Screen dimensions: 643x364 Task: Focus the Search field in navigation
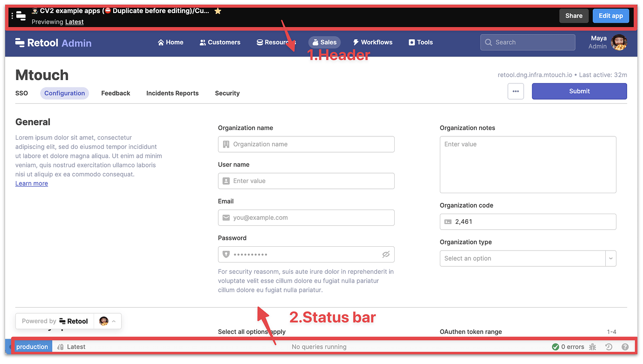tap(528, 42)
